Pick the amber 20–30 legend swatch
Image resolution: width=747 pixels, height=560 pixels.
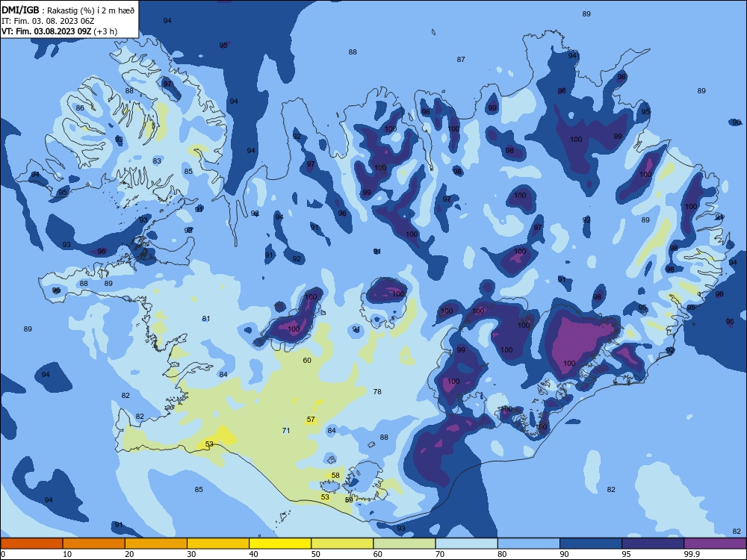pos(156,544)
